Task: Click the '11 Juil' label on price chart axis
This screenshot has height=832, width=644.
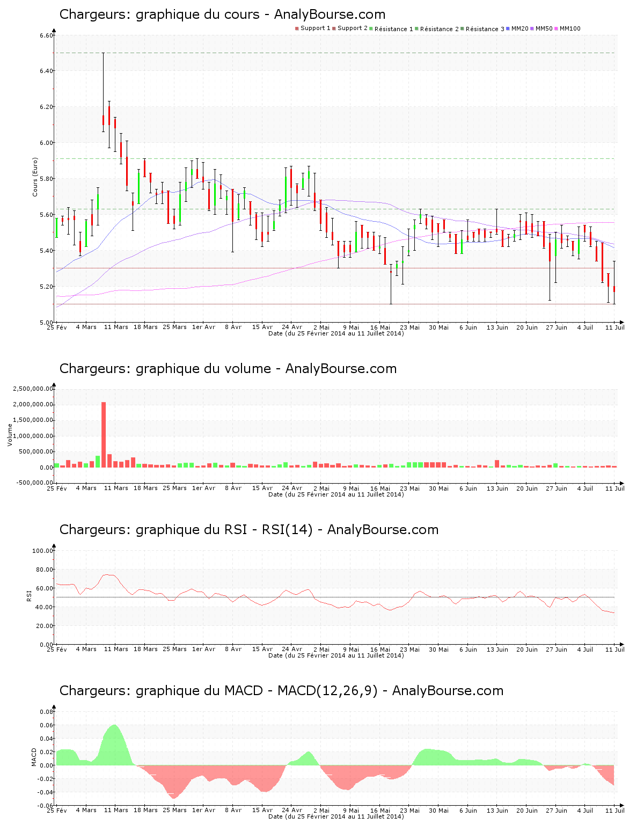Action: click(x=614, y=327)
